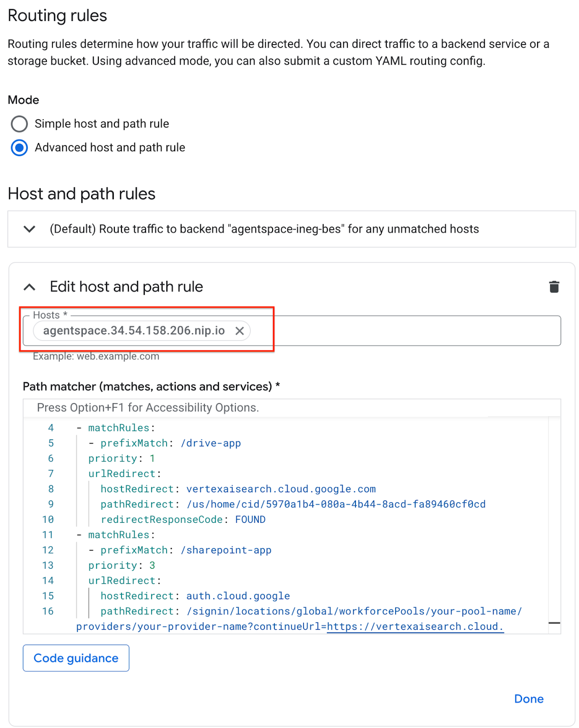This screenshot has width=579, height=728.
Task: Delete this host and path rule
Action: 554,287
